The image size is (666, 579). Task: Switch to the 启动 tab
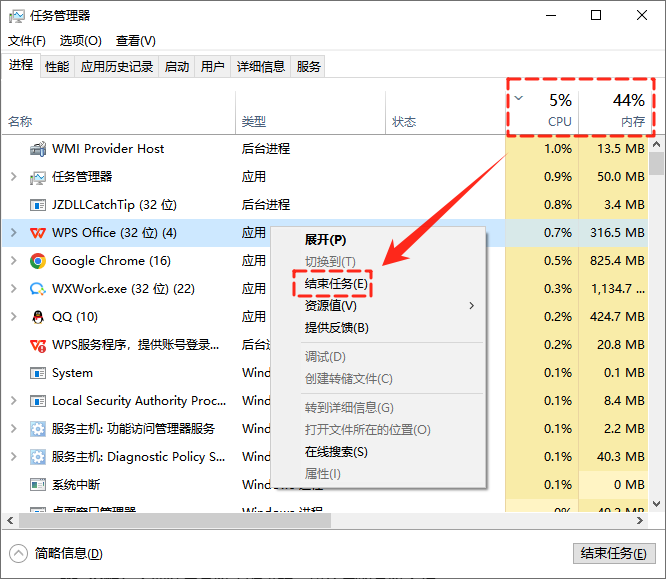[x=177, y=67]
